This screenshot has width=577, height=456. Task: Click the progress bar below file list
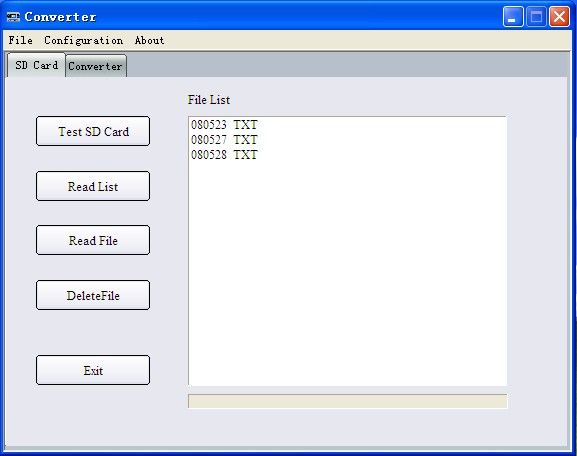347,401
